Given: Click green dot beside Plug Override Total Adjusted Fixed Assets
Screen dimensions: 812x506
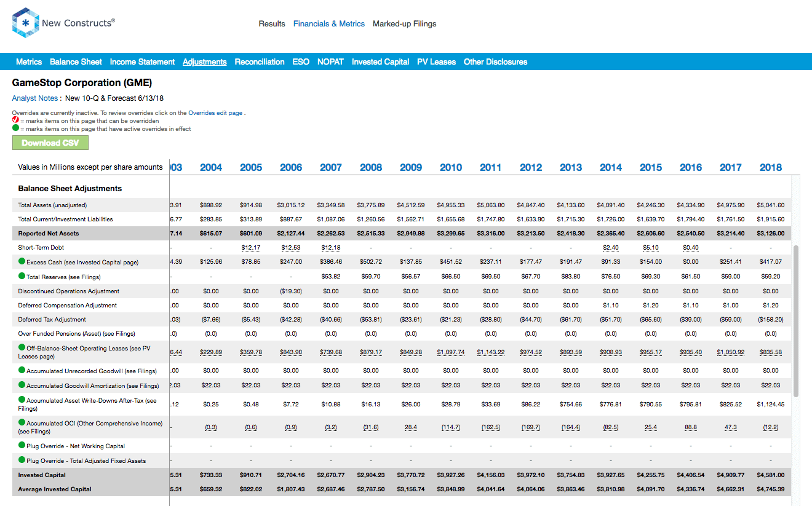Looking at the screenshot, I should (22, 460).
